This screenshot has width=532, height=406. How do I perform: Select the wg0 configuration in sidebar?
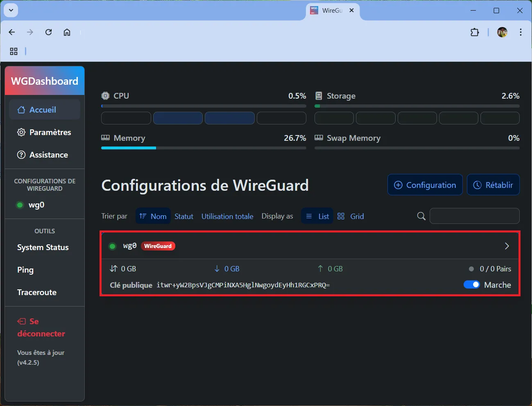[x=45, y=205]
